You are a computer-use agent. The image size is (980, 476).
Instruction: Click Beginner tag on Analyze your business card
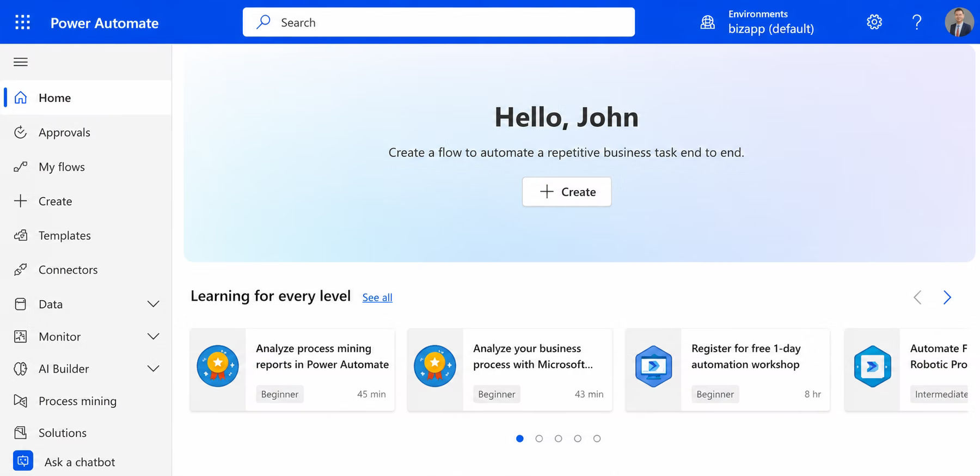497,394
